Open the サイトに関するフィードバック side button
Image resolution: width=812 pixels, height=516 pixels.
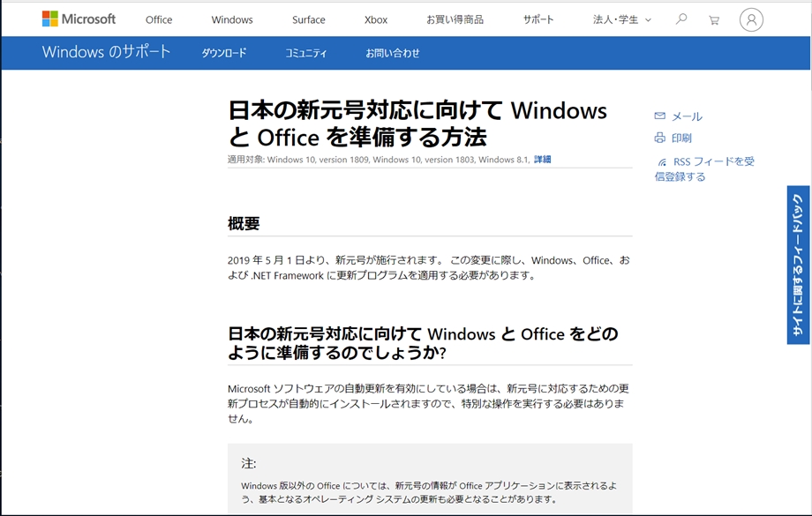(798, 265)
